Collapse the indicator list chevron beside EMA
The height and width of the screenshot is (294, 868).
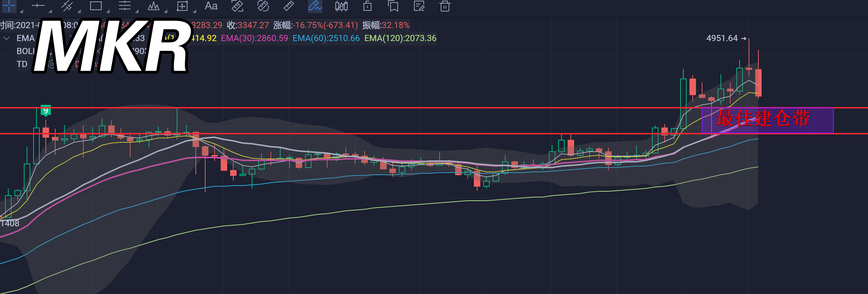pos(6,38)
